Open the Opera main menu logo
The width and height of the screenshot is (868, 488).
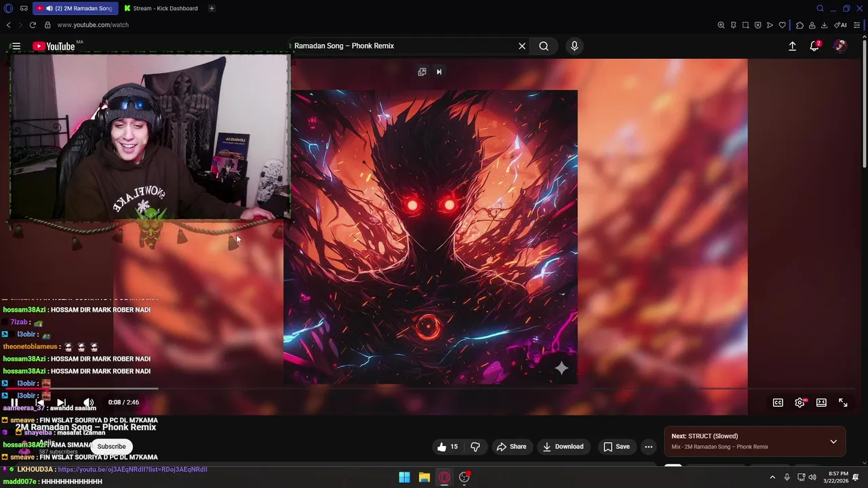(8, 8)
